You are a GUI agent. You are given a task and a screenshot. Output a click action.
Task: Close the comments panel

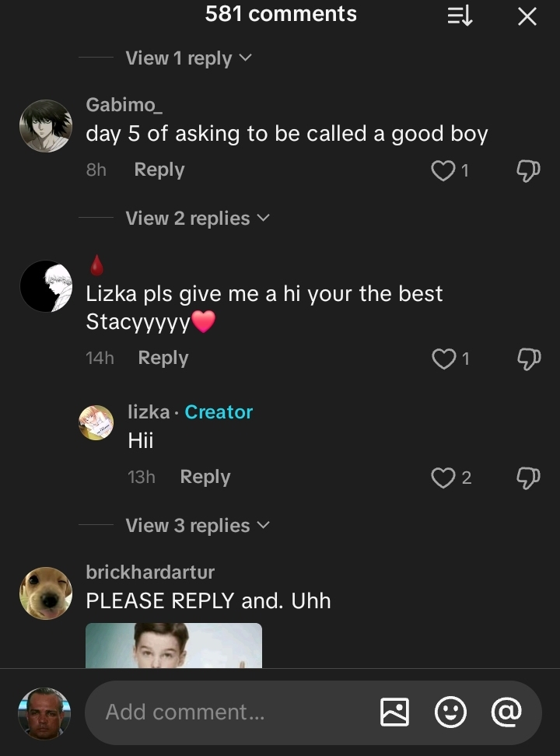tap(527, 15)
